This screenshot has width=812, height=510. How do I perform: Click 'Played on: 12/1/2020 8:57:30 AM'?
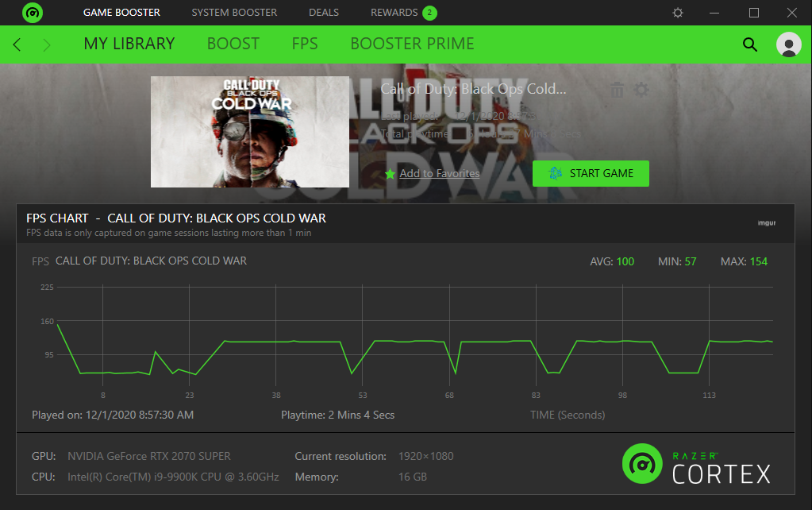coord(113,415)
